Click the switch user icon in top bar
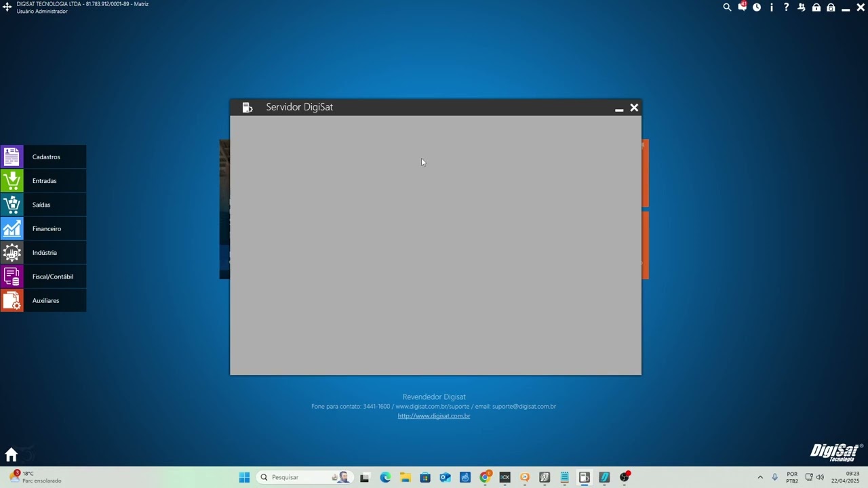Image resolution: width=868 pixels, height=488 pixels. coord(802,7)
